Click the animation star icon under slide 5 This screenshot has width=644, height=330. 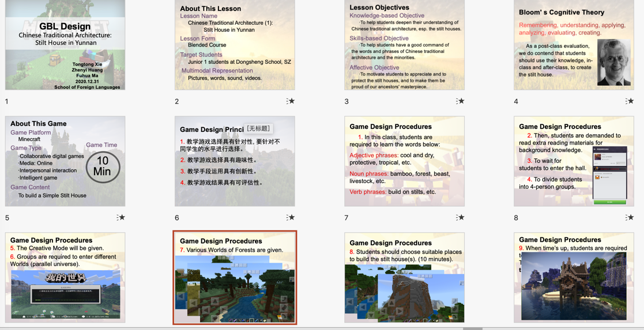click(x=120, y=218)
